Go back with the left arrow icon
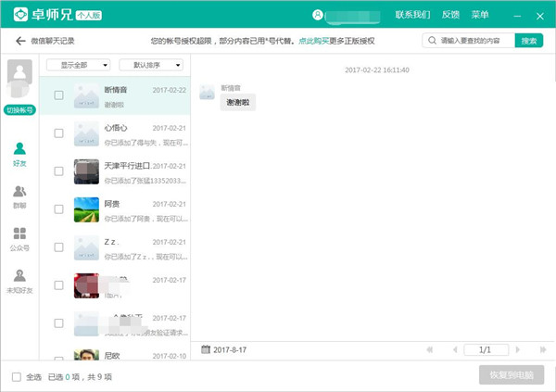 click(20, 41)
